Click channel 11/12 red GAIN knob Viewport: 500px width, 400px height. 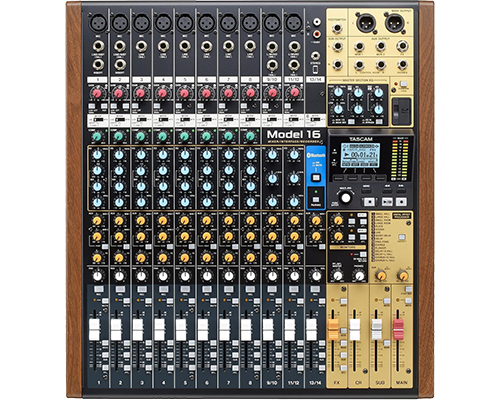[294, 92]
